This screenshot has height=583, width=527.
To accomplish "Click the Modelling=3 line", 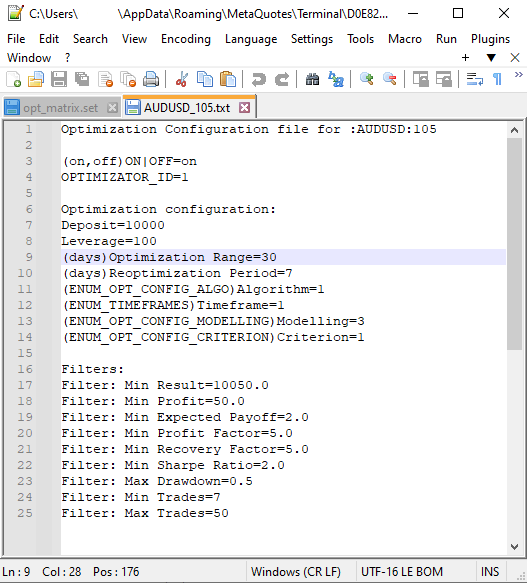I will (213, 321).
